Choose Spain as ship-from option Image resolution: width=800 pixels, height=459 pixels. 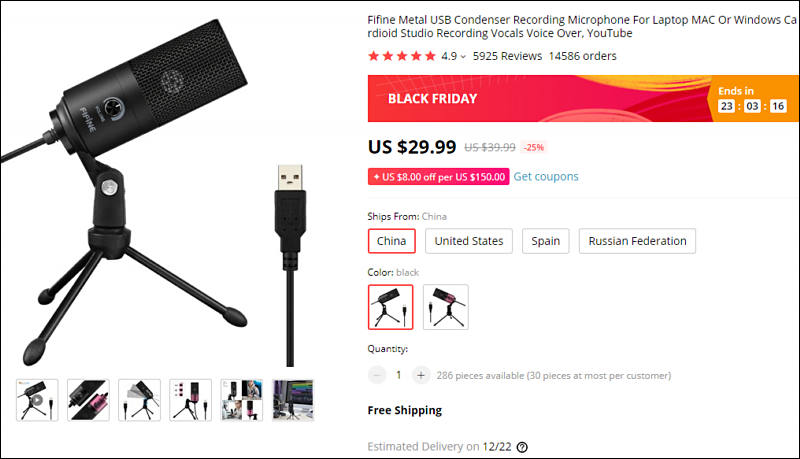(545, 241)
